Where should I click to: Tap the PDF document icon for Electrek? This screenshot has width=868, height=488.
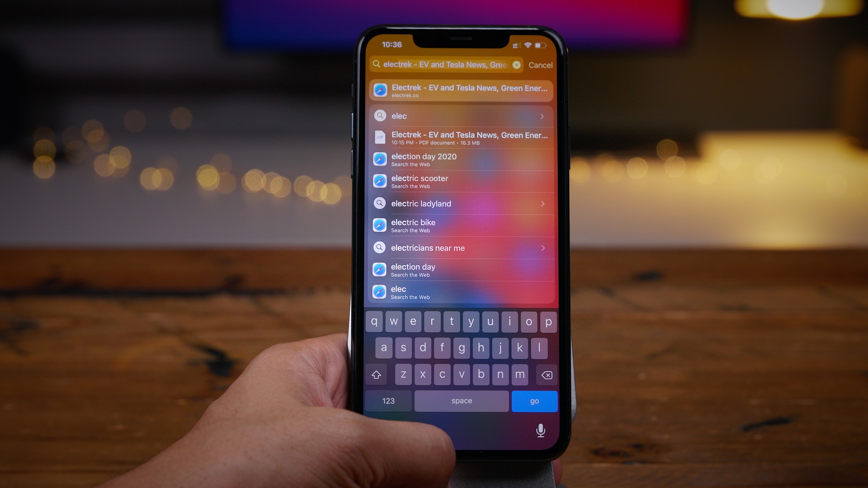pyautogui.click(x=380, y=137)
